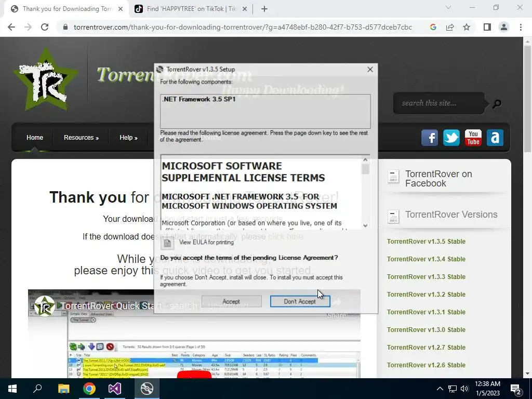Click TorrentRover Versions heading
Image resolution: width=532 pixels, height=399 pixels.
point(451,215)
